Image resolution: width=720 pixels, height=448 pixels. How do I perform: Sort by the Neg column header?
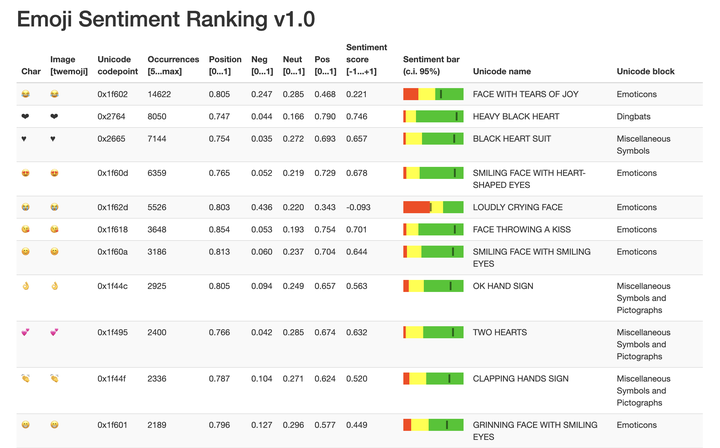point(262,65)
